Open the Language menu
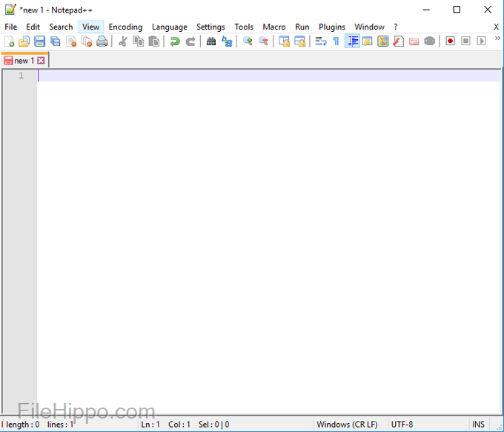This screenshot has width=504, height=432. tap(169, 27)
